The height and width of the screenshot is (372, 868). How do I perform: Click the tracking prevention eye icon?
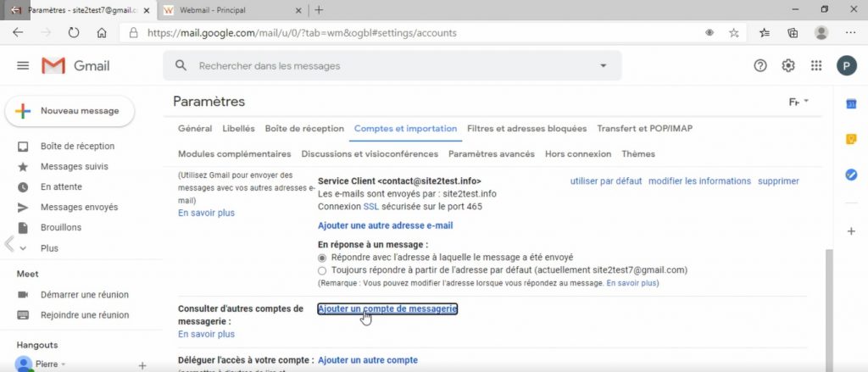(x=709, y=33)
